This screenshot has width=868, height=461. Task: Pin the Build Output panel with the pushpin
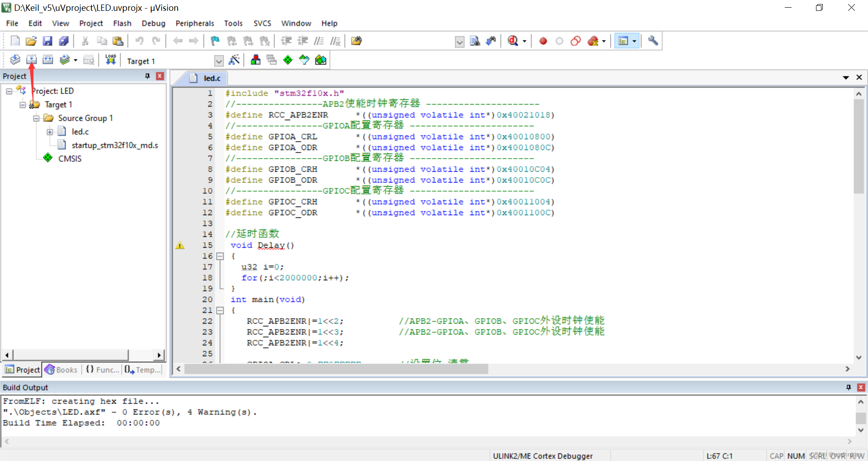tap(849, 387)
